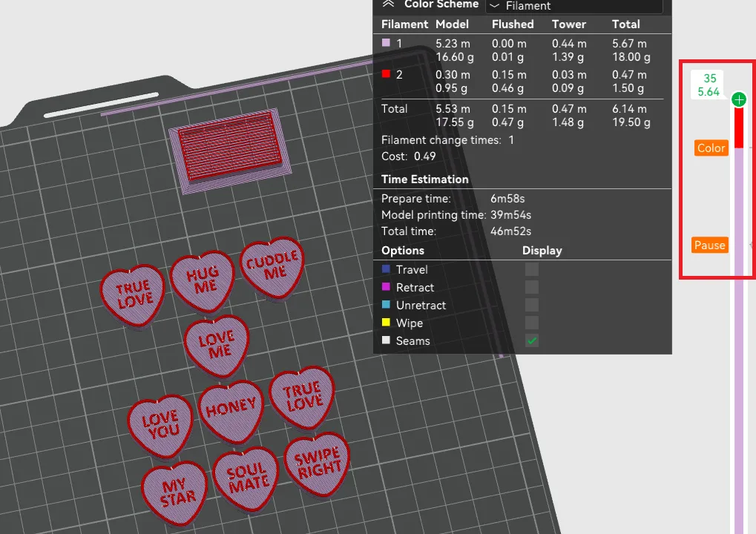Select the MY STAR heart model

pos(174,492)
